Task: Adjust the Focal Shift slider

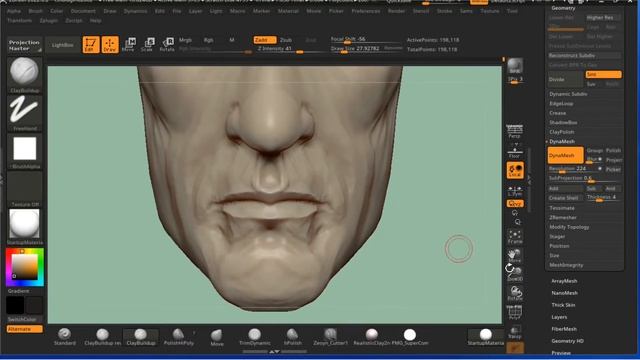Action: pyautogui.click(x=367, y=40)
